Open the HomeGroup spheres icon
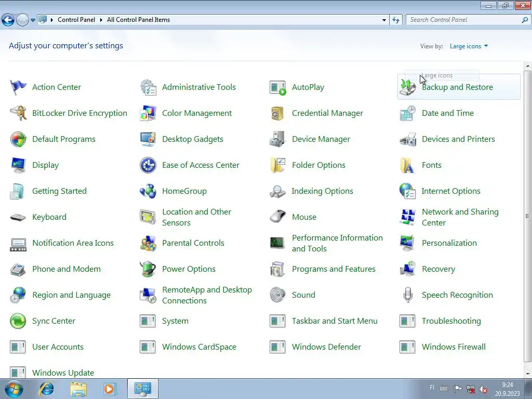This screenshot has width=532, height=399. pyautogui.click(x=148, y=191)
